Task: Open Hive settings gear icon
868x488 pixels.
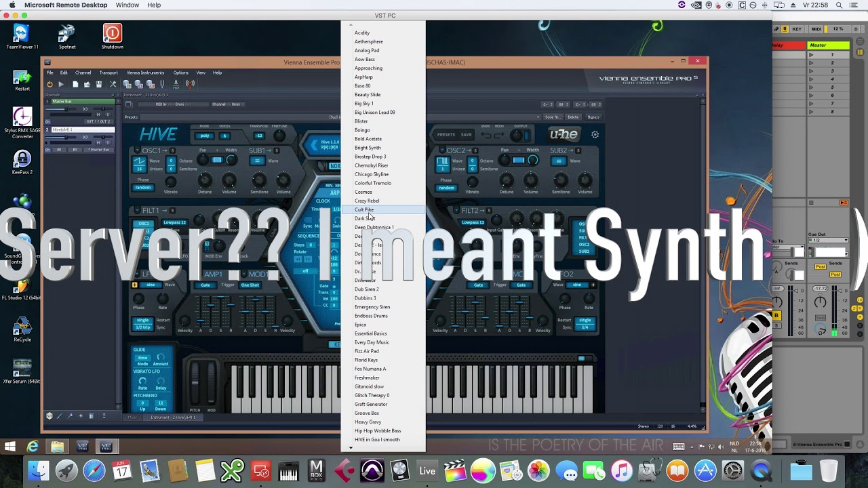Action: 595,134
